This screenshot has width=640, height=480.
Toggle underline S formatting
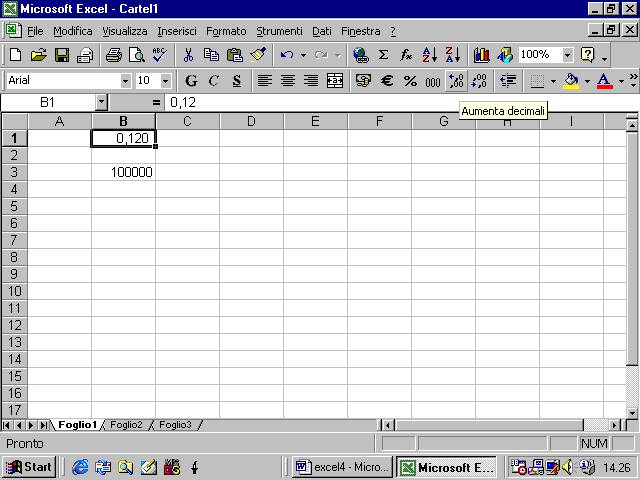pyautogui.click(x=237, y=80)
